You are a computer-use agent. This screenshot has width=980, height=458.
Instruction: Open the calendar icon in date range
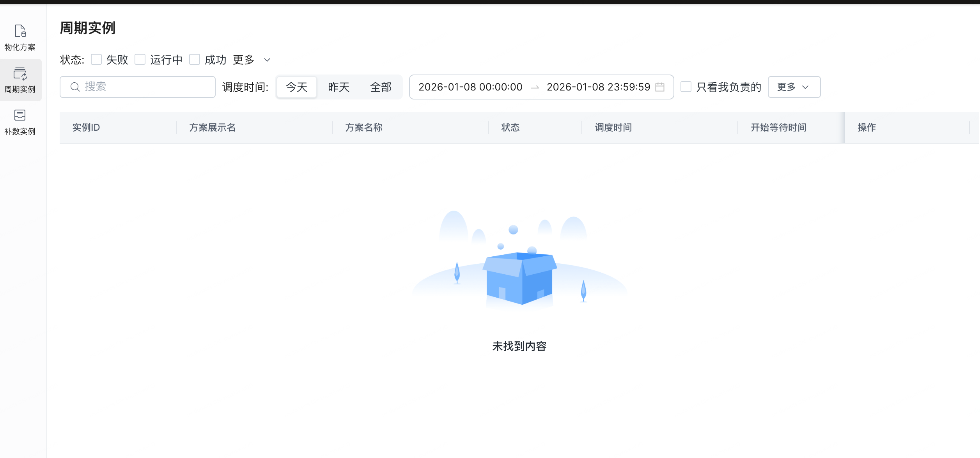(x=660, y=87)
